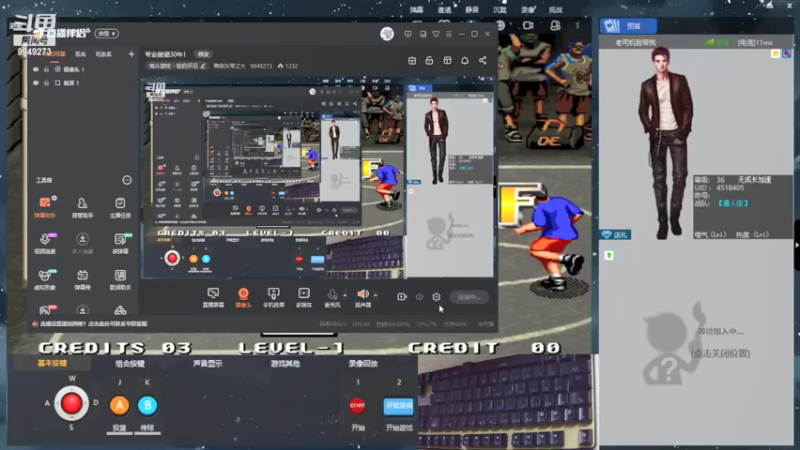The image size is (800, 450).
Task: Add a new scene with plus icon
Action: click(x=131, y=54)
